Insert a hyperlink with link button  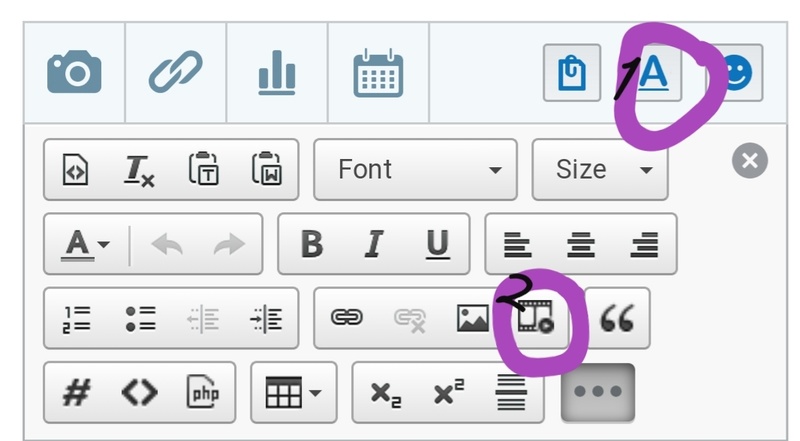[x=346, y=318]
